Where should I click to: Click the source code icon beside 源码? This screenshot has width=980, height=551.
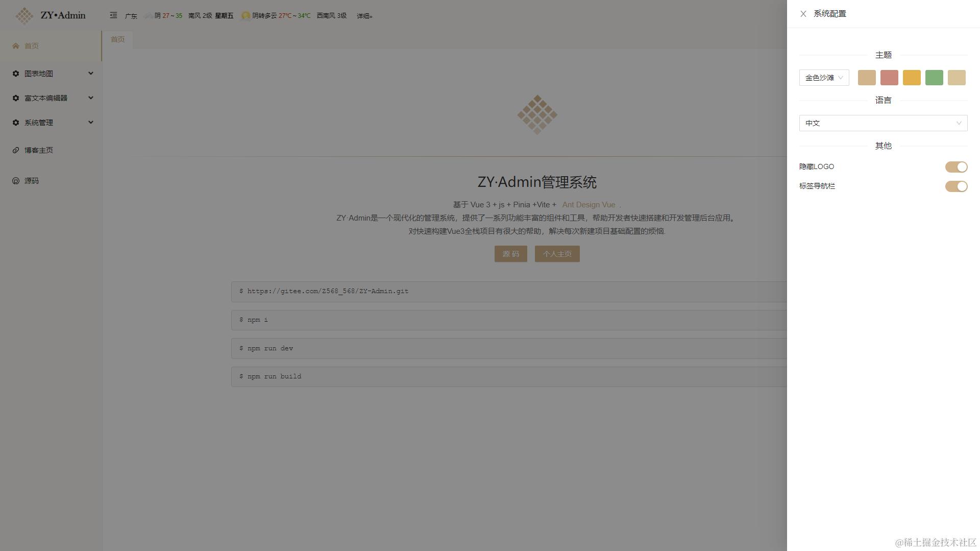click(x=15, y=180)
